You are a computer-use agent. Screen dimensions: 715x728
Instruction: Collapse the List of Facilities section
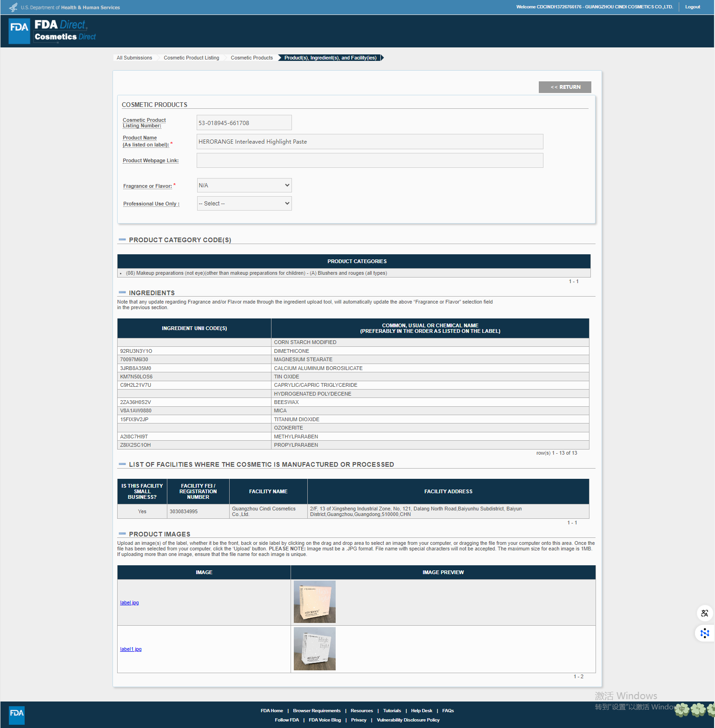coord(122,464)
